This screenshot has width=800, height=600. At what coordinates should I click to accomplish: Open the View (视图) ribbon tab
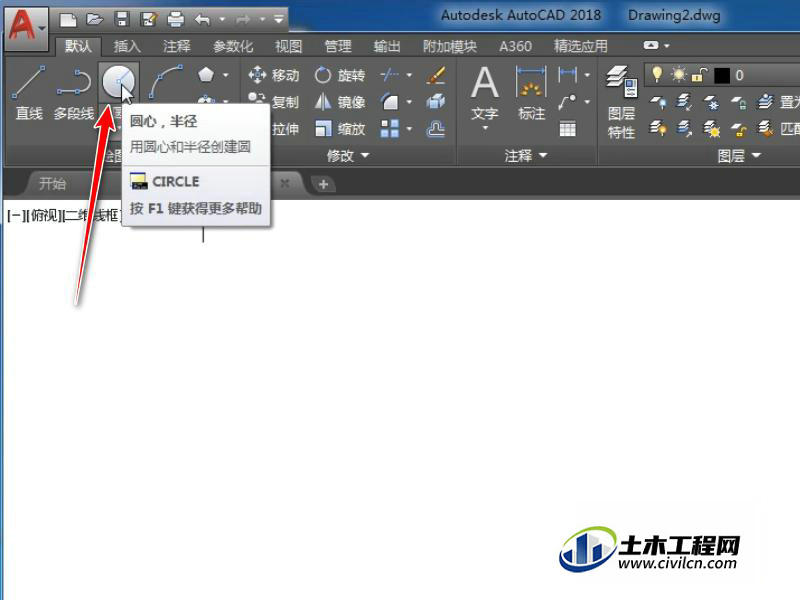pos(289,46)
